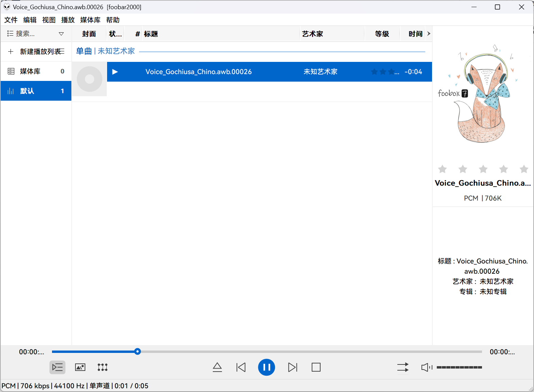Click the bold track title in the side panel

click(483, 183)
